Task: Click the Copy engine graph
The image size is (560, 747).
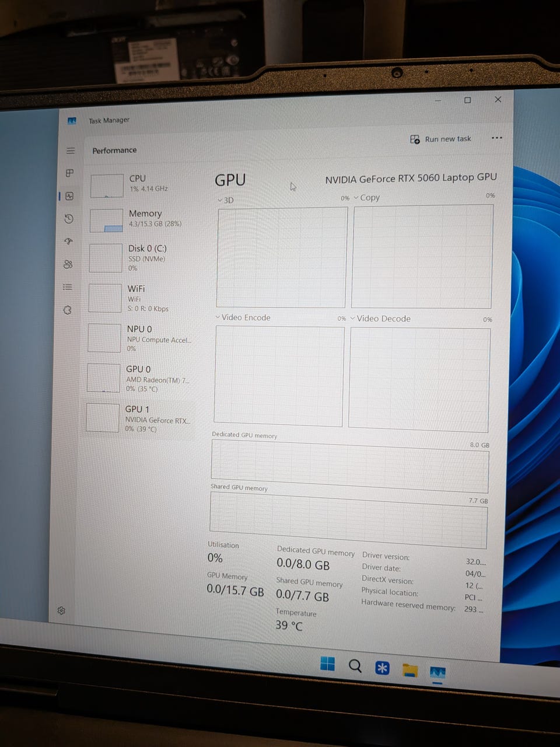Action: pyautogui.click(x=422, y=256)
